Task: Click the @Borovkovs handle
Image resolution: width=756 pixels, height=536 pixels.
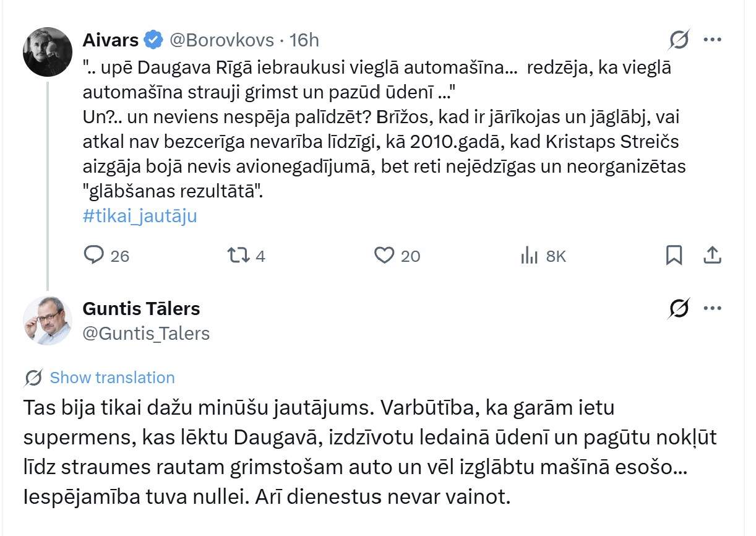Action: pyautogui.click(x=221, y=40)
